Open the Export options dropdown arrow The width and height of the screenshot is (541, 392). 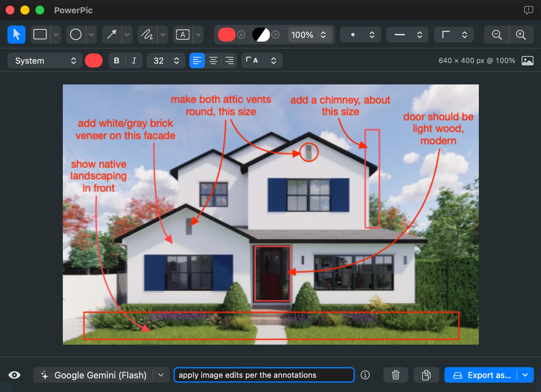point(525,375)
